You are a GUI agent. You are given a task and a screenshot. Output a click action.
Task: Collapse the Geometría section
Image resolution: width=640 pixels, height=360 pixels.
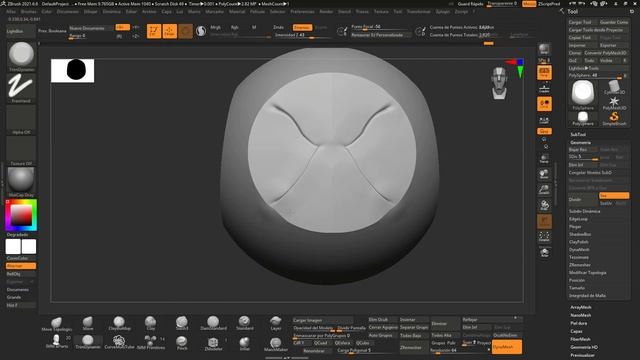(580, 142)
